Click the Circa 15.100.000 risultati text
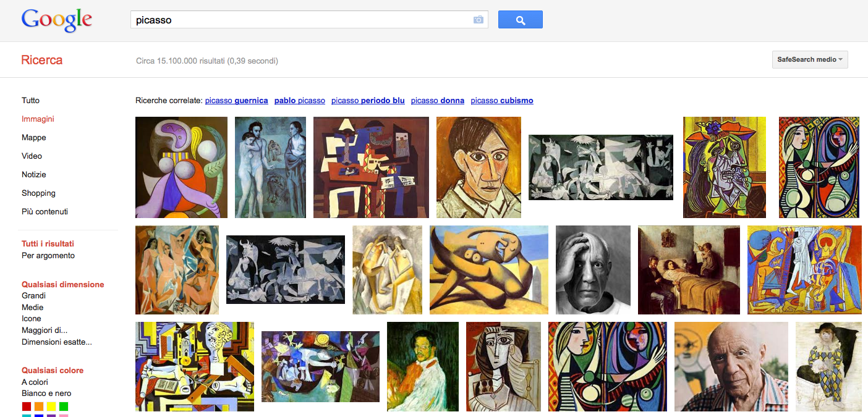 click(207, 61)
